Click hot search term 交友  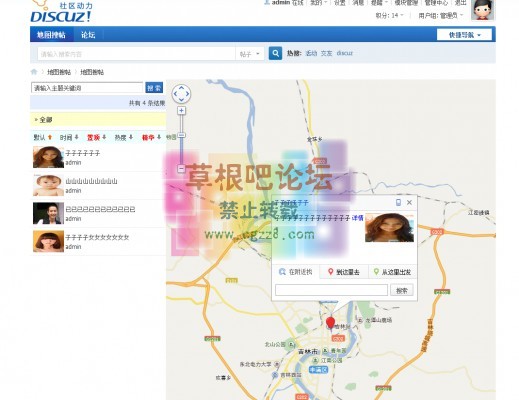(x=327, y=53)
